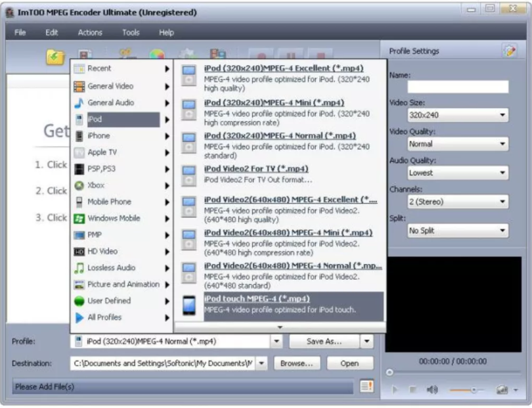532x408 pixels.
Task: Open the Video Size dropdown
Action: click(x=458, y=115)
